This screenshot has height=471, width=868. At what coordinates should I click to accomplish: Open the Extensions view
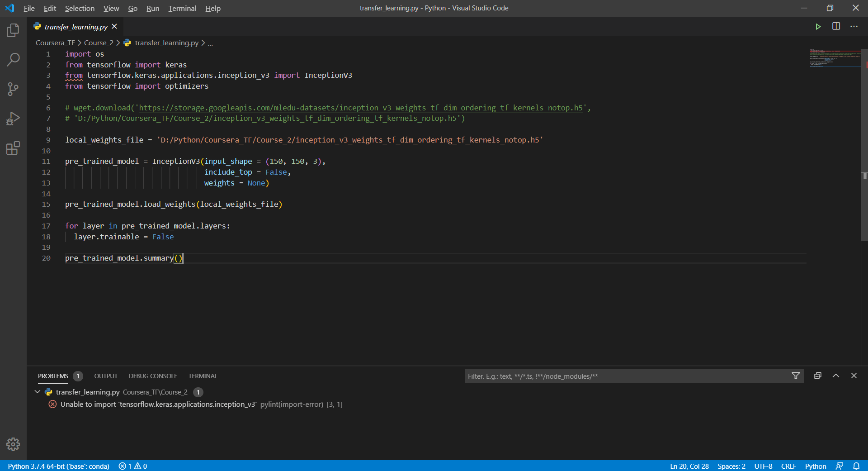click(x=13, y=147)
